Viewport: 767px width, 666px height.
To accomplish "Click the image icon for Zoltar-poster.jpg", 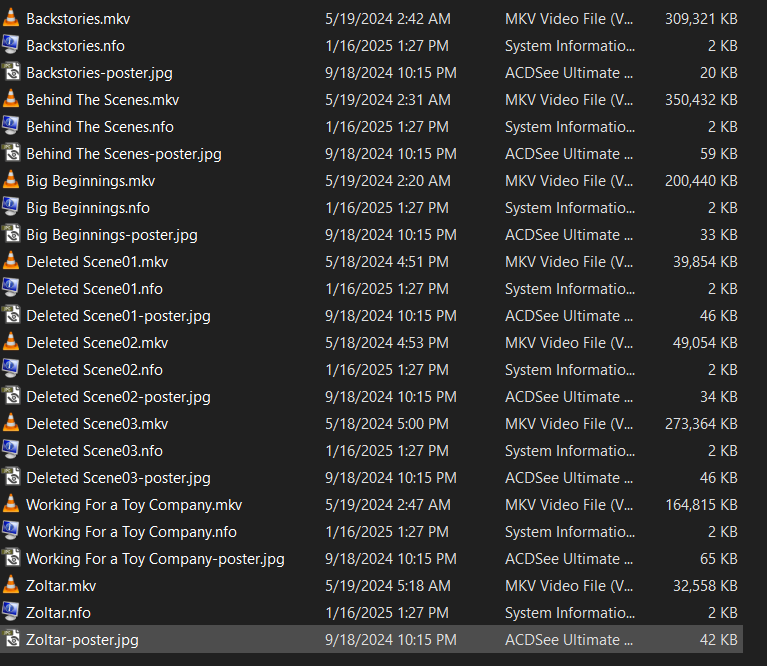I will 11,639.
